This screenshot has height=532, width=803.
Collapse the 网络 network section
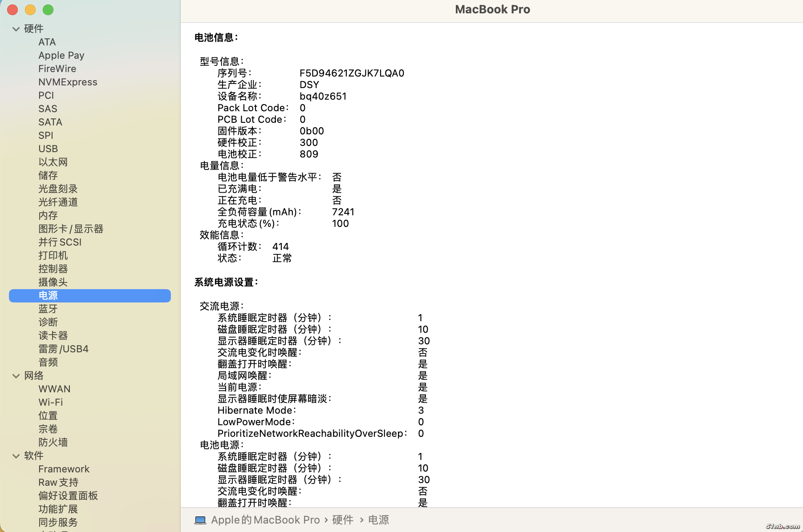(x=16, y=376)
